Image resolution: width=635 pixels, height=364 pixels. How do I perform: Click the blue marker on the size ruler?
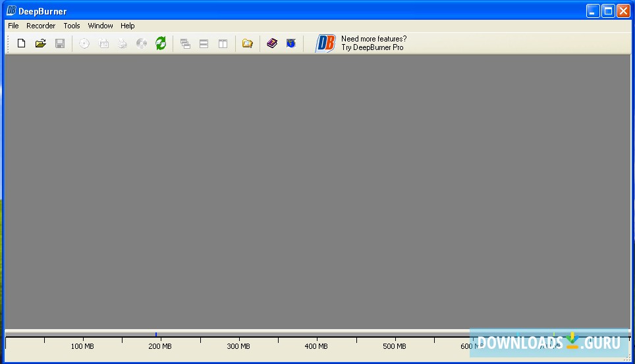156,334
